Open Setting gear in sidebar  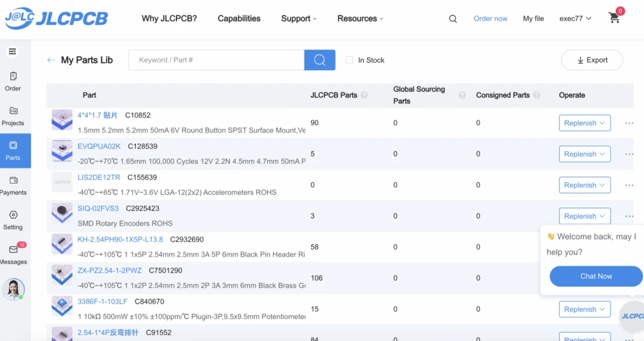click(13, 220)
